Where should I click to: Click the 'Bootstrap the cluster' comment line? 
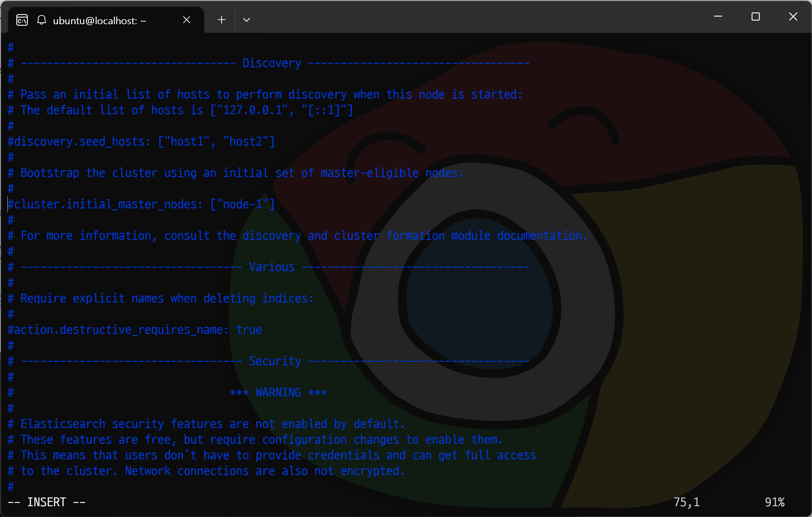coord(236,173)
